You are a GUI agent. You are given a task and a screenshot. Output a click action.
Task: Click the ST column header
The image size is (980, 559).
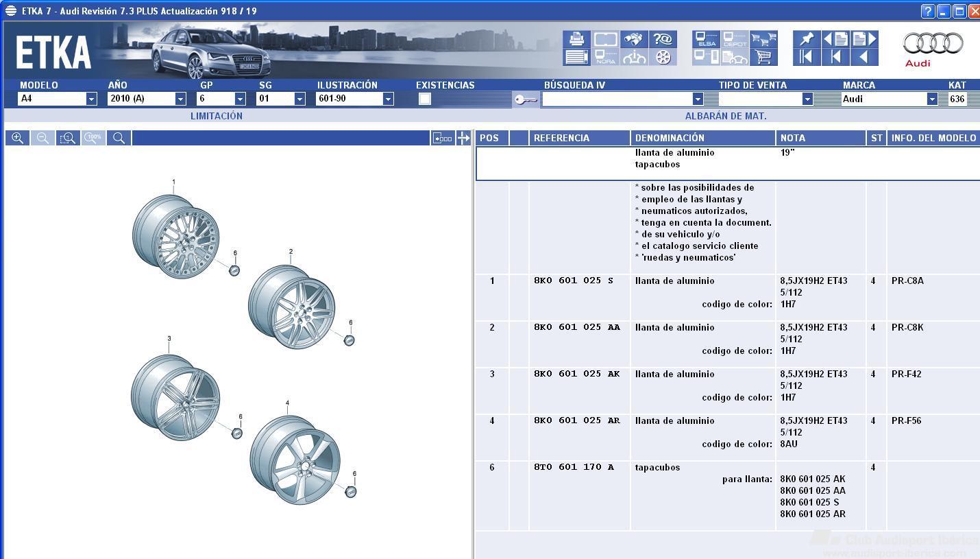point(877,138)
